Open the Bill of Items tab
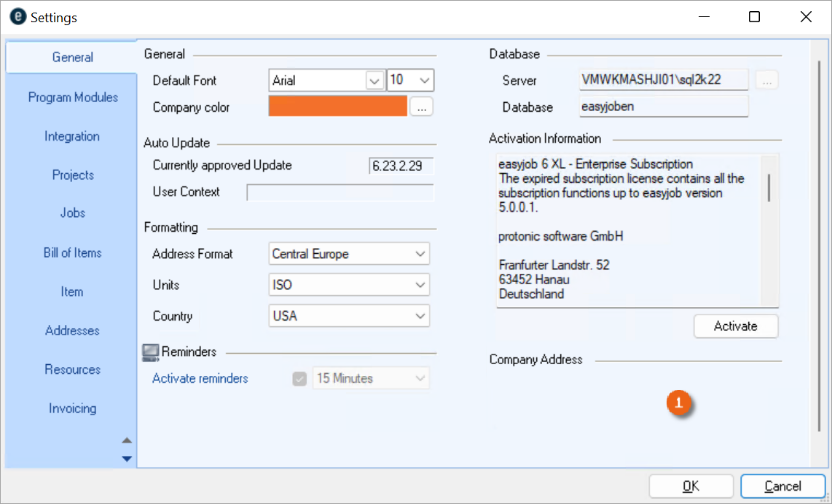Screen dimensions: 832x504 [x=73, y=253]
